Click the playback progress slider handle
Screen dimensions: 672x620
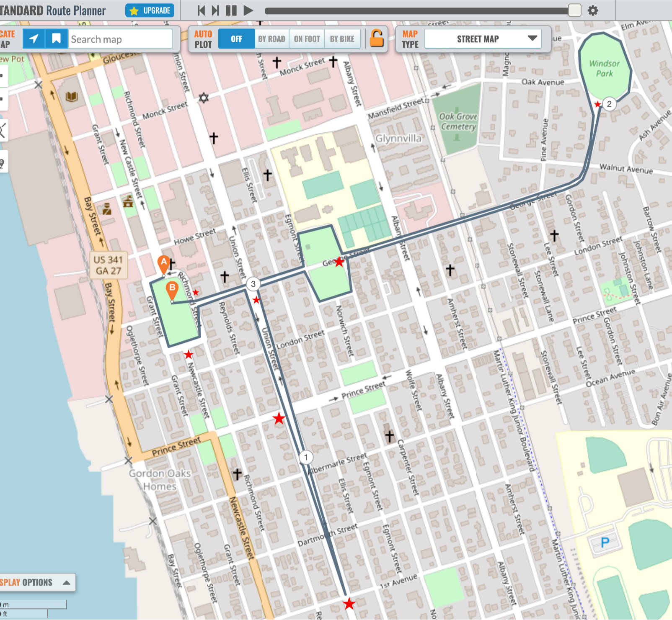click(x=574, y=10)
